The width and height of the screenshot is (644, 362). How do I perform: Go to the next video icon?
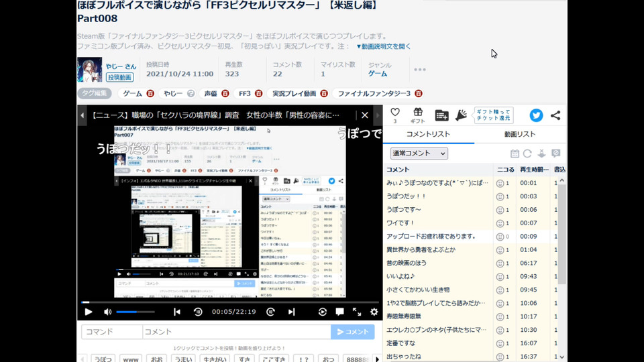[292, 312]
